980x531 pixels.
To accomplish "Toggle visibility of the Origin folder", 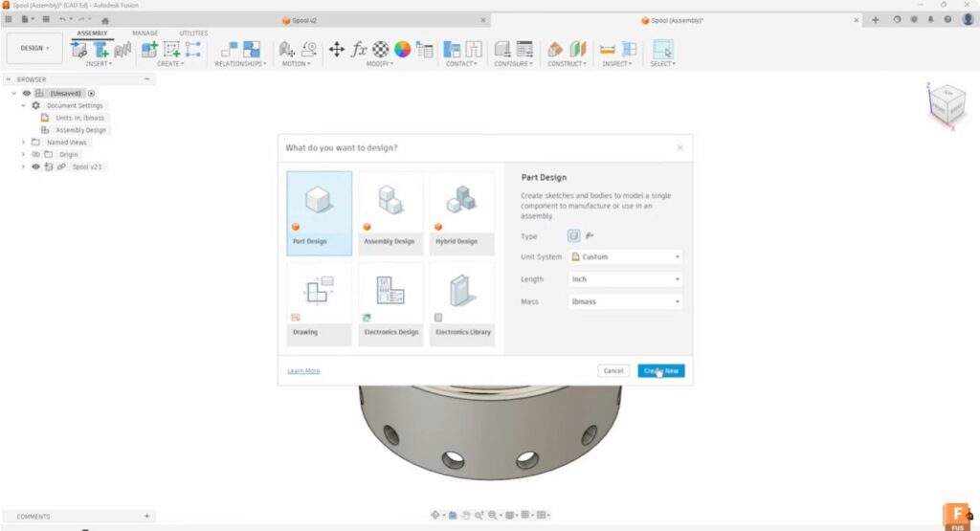I will coord(35,154).
